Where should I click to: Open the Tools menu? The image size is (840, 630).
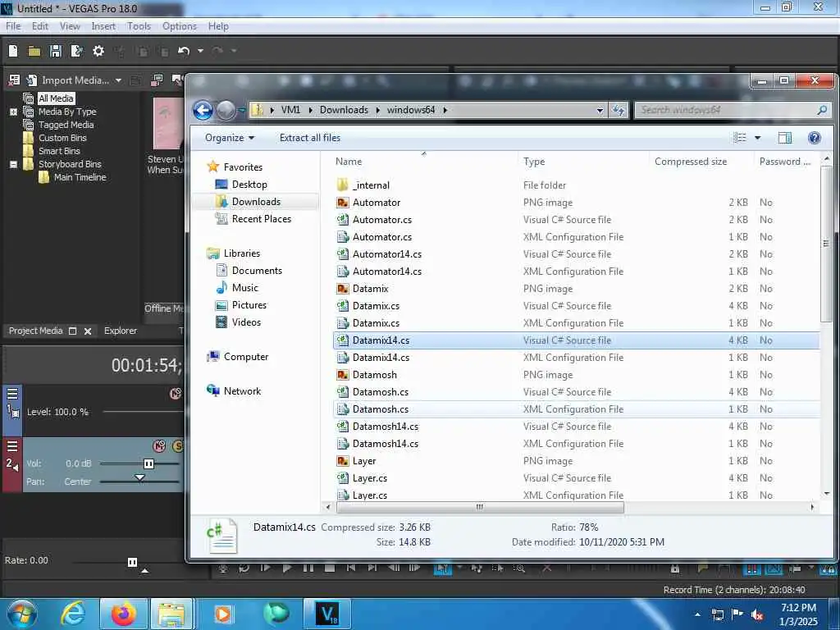tap(139, 26)
